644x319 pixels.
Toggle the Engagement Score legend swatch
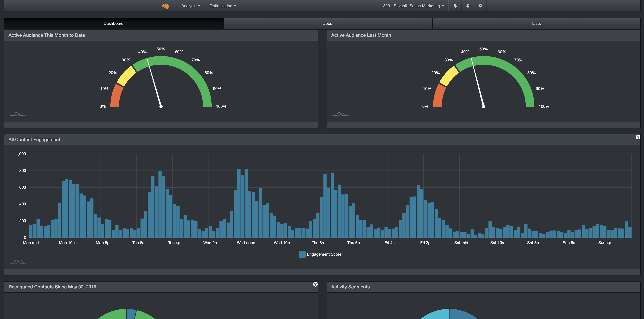[302, 254]
